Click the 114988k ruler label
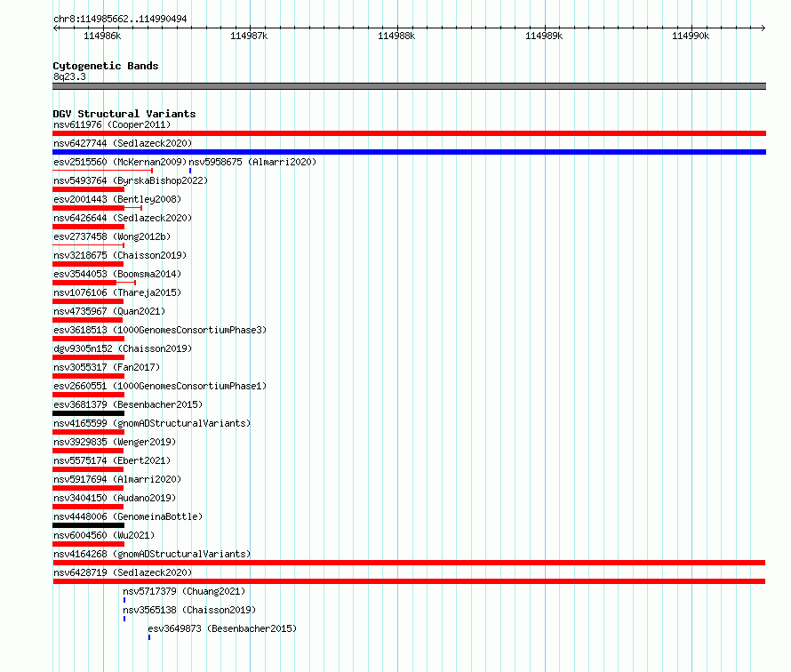The height and width of the screenshot is (672, 791). (x=396, y=36)
